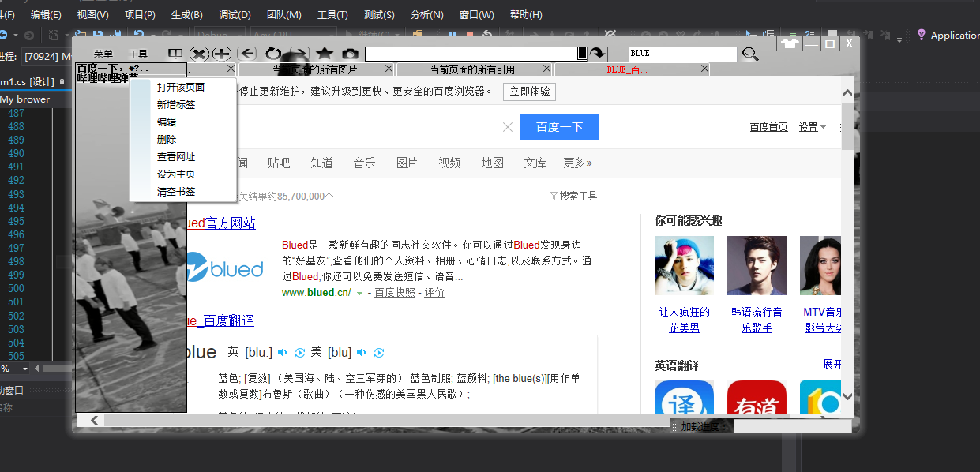Click 韩语流行音乐歌手 thumbnail
The width and height of the screenshot is (980, 472).
pyautogui.click(x=757, y=265)
